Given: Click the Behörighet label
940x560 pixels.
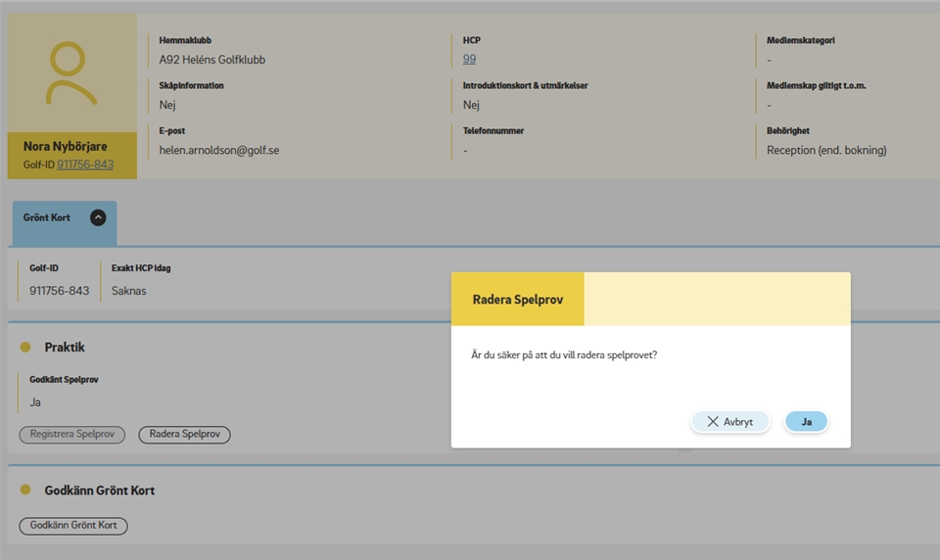Looking at the screenshot, I should [x=787, y=131].
